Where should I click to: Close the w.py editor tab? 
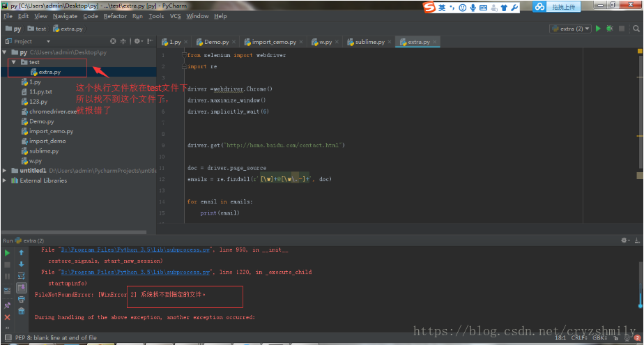(337, 42)
